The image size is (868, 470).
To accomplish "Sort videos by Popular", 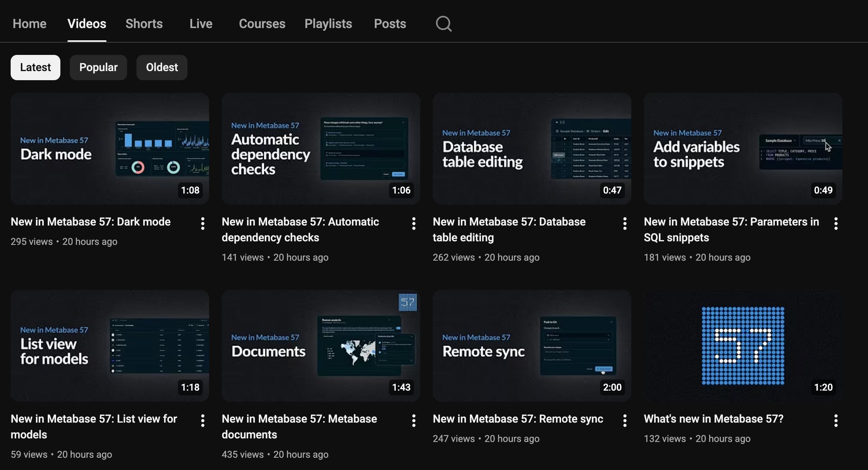I will pos(98,68).
